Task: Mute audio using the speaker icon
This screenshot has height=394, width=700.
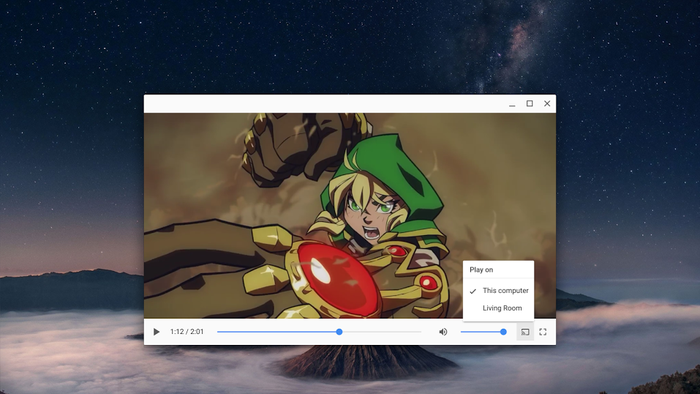Action: [x=443, y=332]
